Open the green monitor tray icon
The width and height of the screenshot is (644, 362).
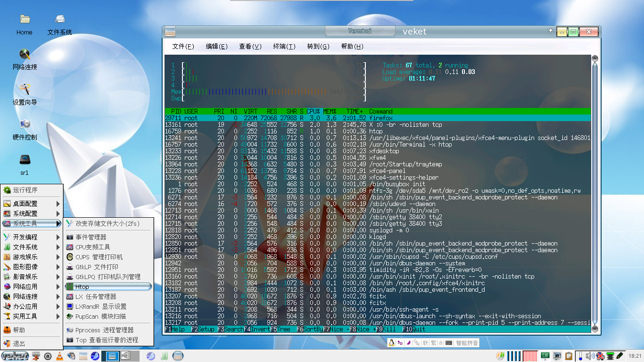pos(545,356)
